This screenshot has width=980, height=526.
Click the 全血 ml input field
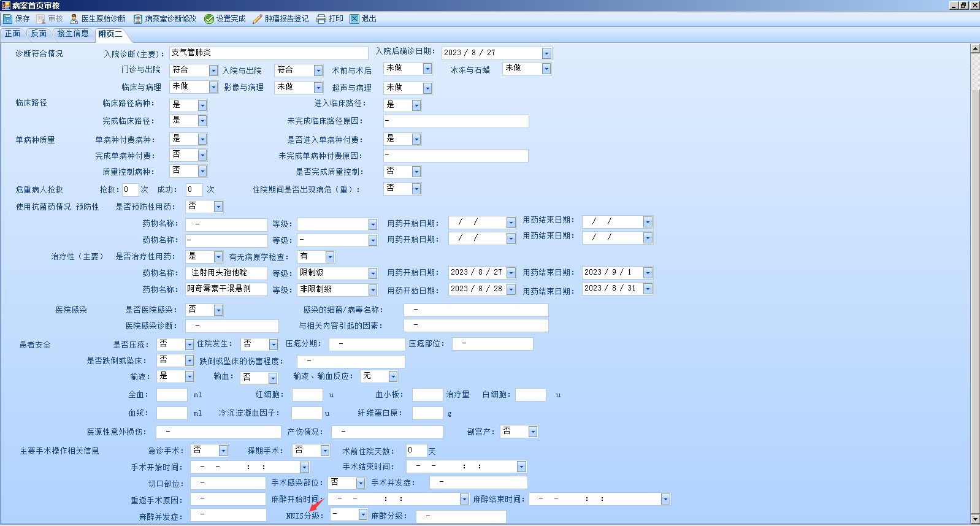(x=172, y=395)
